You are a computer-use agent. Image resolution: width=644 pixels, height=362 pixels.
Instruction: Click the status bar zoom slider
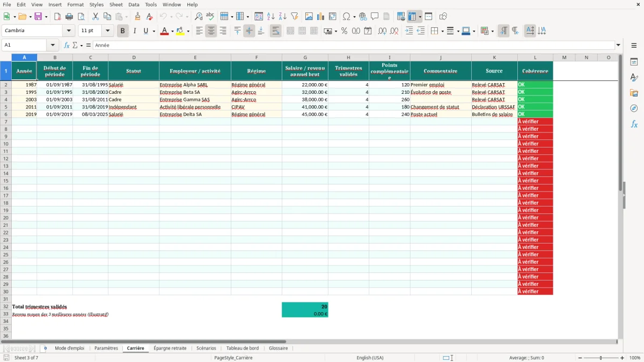pyautogui.click(x=601, y=358)
